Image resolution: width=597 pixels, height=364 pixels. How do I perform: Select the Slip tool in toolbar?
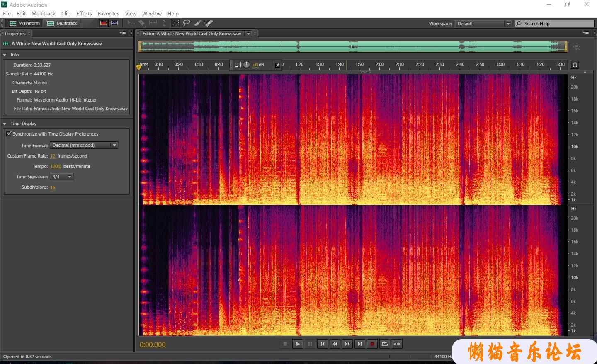153,23
